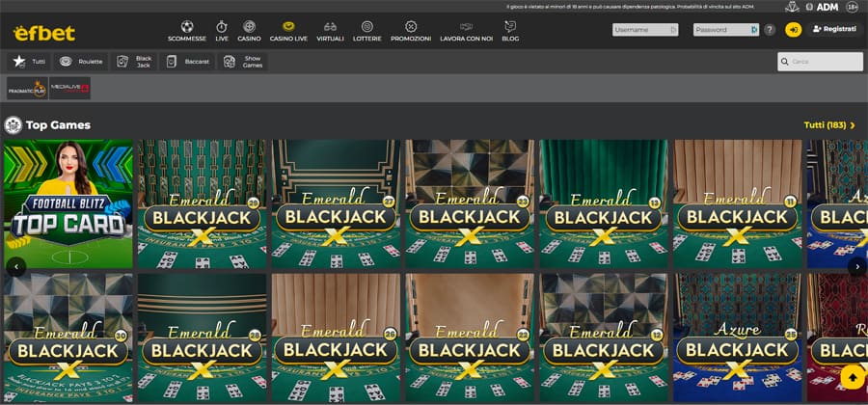Open Emerald Blackjack X 22 table

[x=470, y=337]
